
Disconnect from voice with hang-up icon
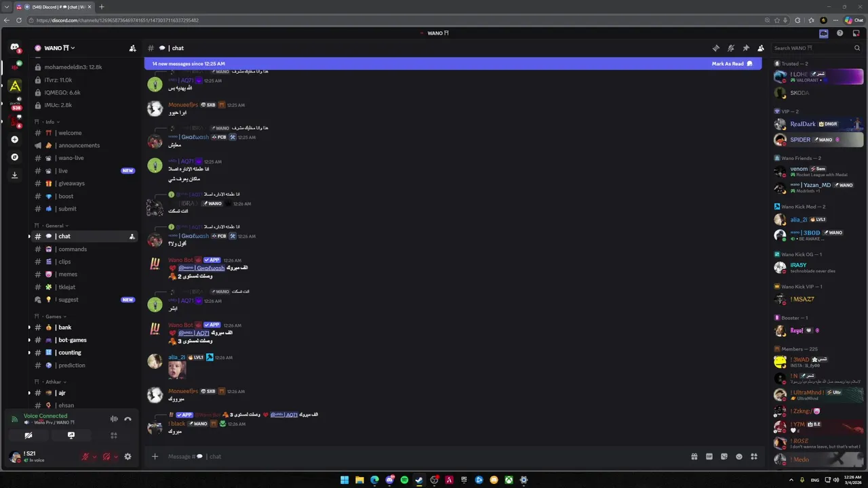click(x=127, y=419)
